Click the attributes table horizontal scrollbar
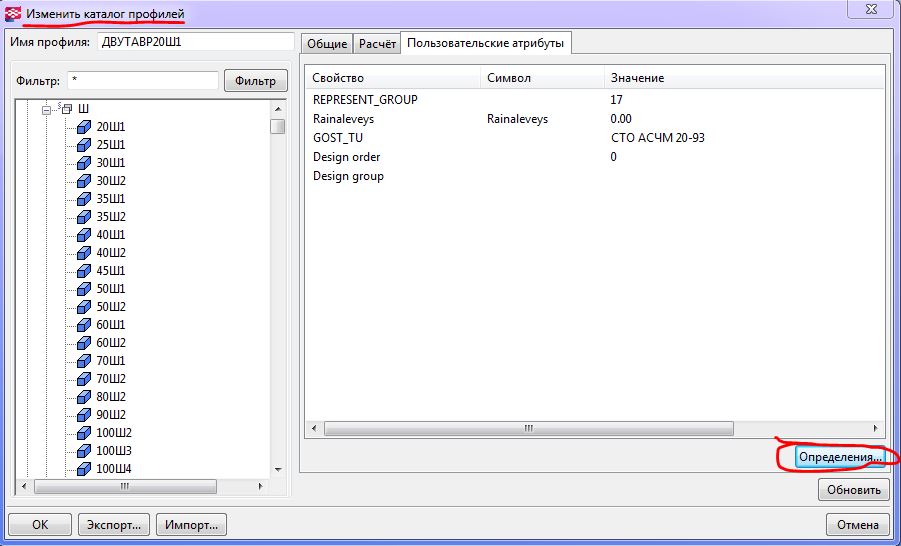Image resolution: width=901 pixels, height=546 pixels. (x=529, y=428)
